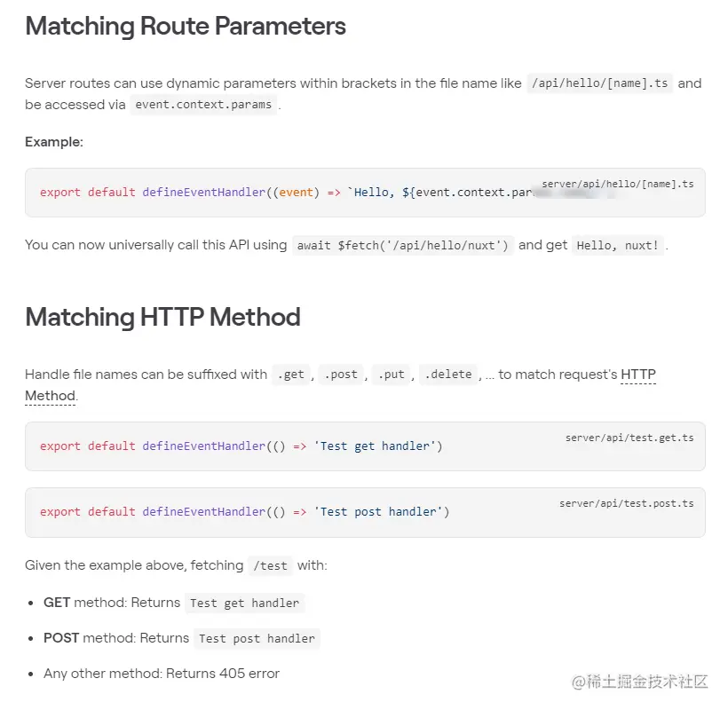Click the Hello event handler code block
Image resolution: width=728 pixels, height=710 pixels.
coord(365,193)
